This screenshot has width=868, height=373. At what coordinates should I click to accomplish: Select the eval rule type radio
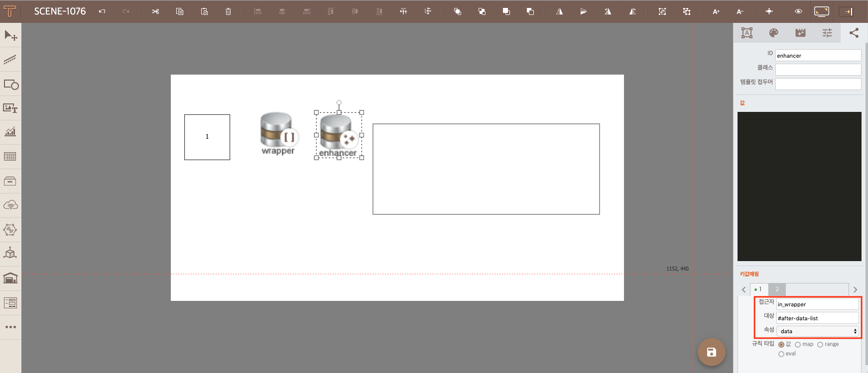tap(781, 354)
